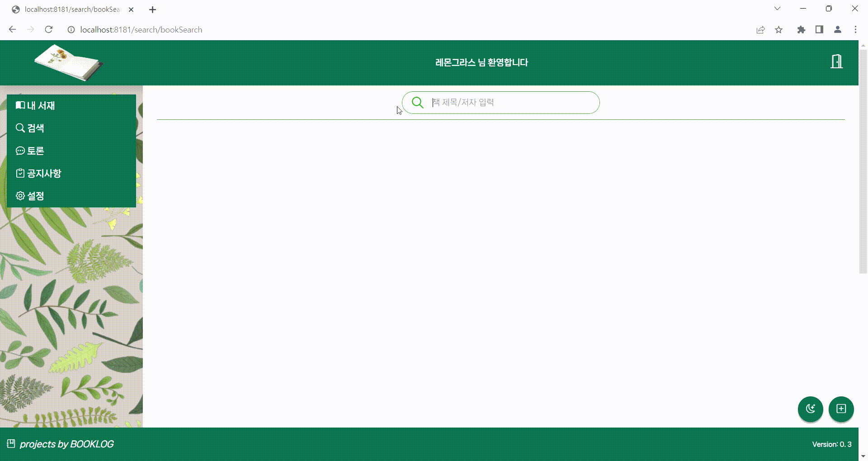Image resolution: width=868 pixels, height=461 pixels.
Task: Toggle the bookmark star in address bar
Action: pyautogui.click(x=778, y=29)
